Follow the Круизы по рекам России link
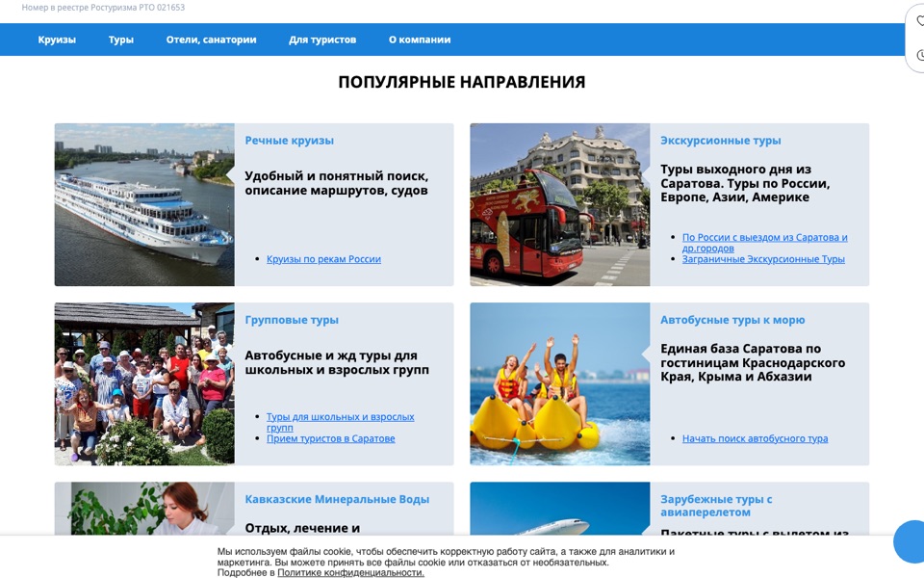Viewport: 924px width, 578px height. [x=323, y=259]
